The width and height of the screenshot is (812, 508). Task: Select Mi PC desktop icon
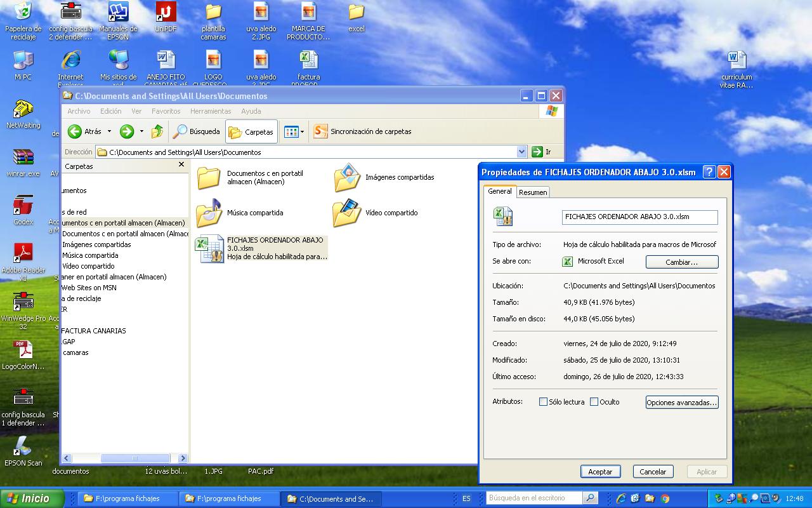pyautogui.click(x=23, y=65)
